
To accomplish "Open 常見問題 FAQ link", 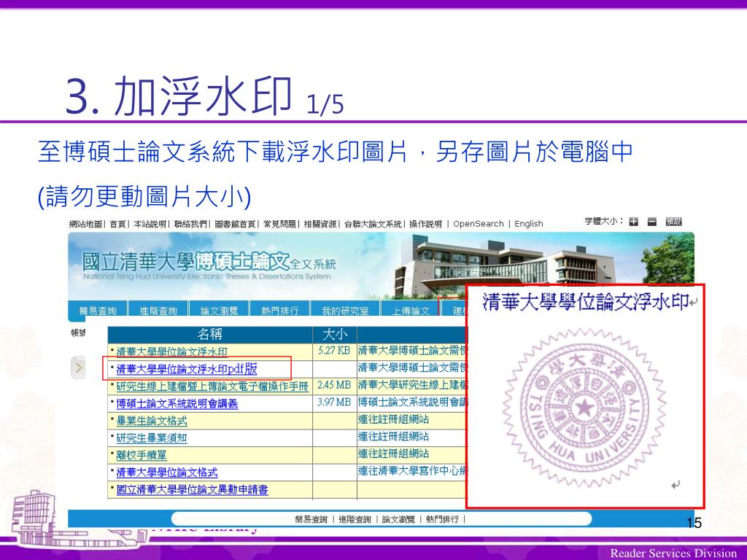I will tap(279, 224).
